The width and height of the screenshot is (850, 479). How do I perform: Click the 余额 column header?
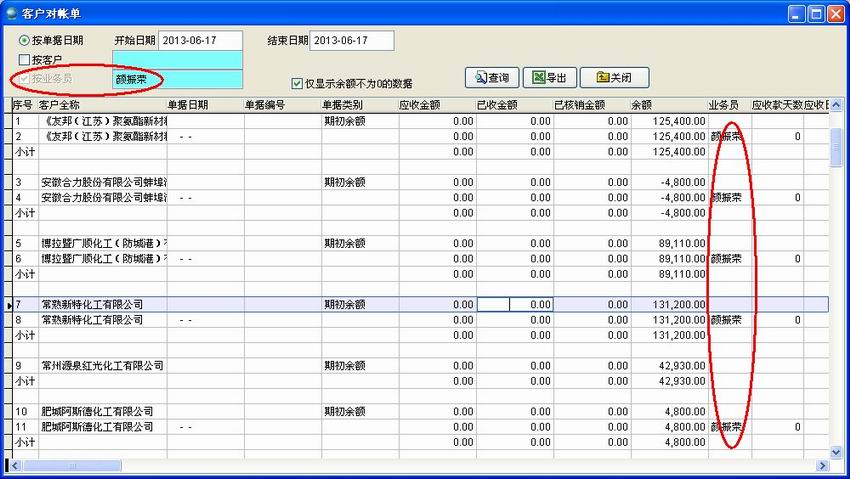coord(666,105)
